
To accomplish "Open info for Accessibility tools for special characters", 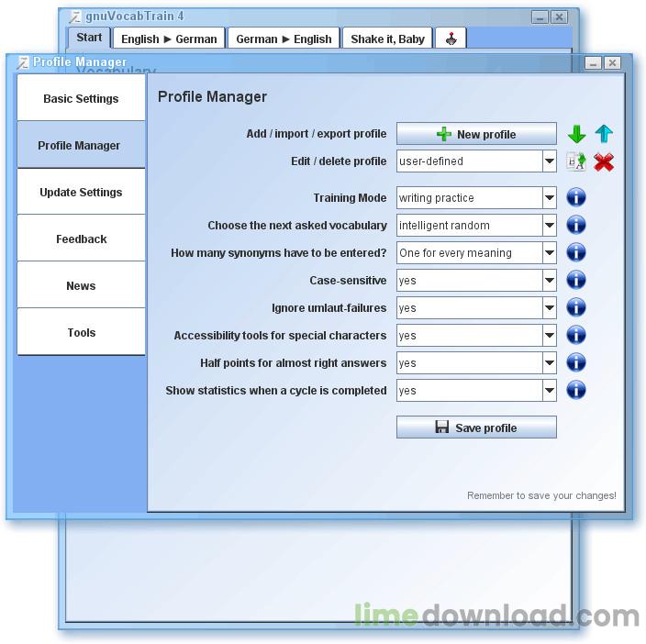I will pyautogui.click(x=576, y=335).
